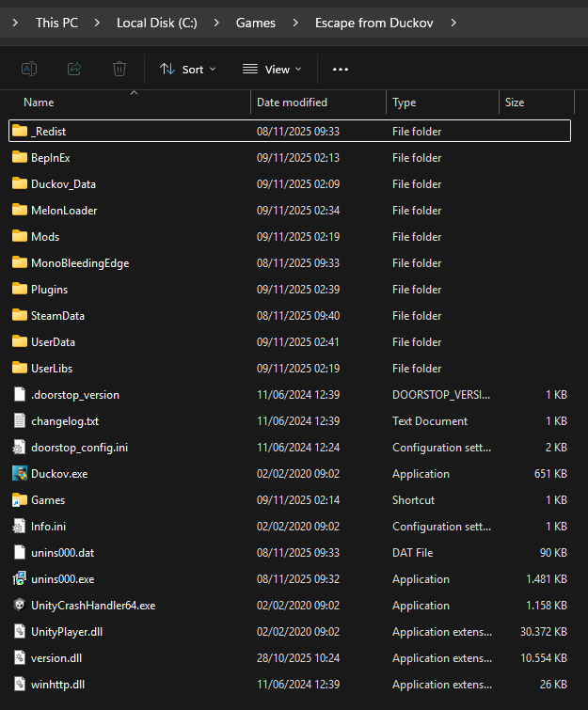
Task: Click the Duckov.exe application icon
Action: tap(20, 473)
